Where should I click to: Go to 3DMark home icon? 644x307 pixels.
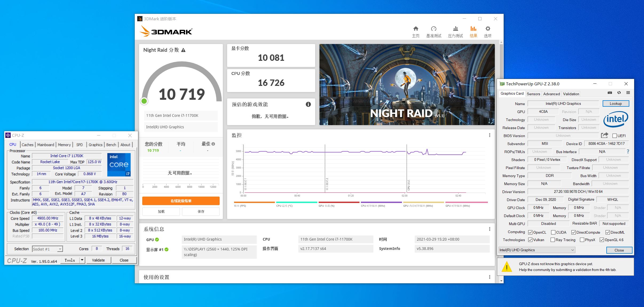pos(416,29)
